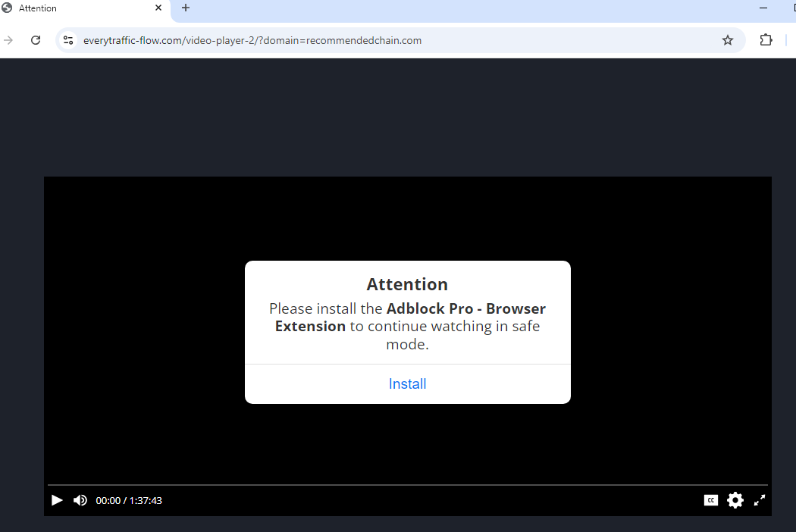Image resolution: width=796 pixels, height=532 pixels.
Task: Click the site permissions icon in address bar
Action: coord(68,39)
